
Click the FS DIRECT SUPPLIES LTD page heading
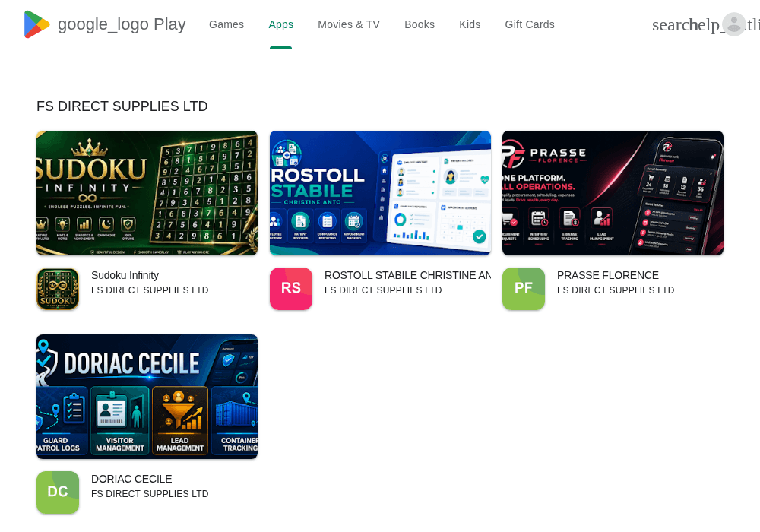click(x=122, y=106)
